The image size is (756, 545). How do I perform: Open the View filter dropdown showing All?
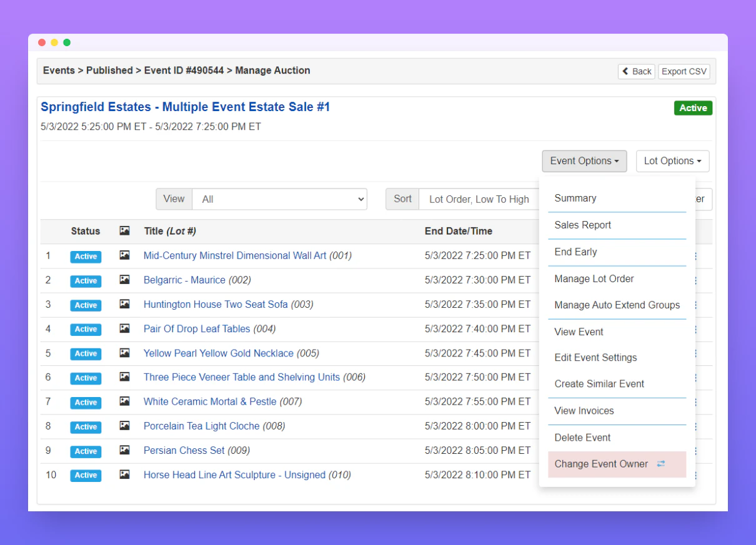(279, 199)
